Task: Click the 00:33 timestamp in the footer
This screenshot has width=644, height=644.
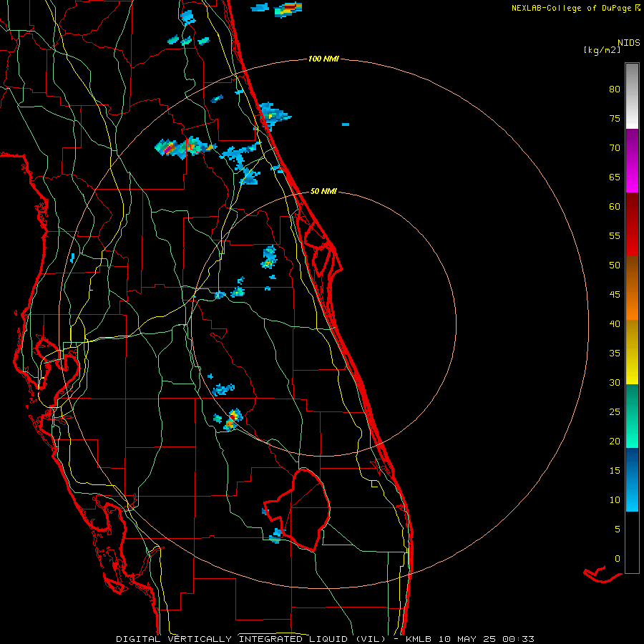Action: pos(518,639)
